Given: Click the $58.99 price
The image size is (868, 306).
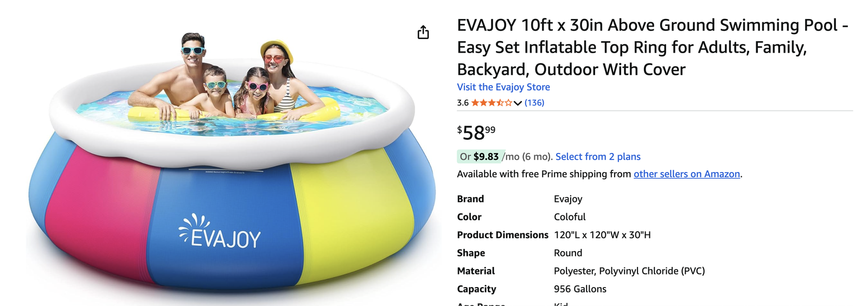Looking at the screenshot, I should [x=476, y=132].
